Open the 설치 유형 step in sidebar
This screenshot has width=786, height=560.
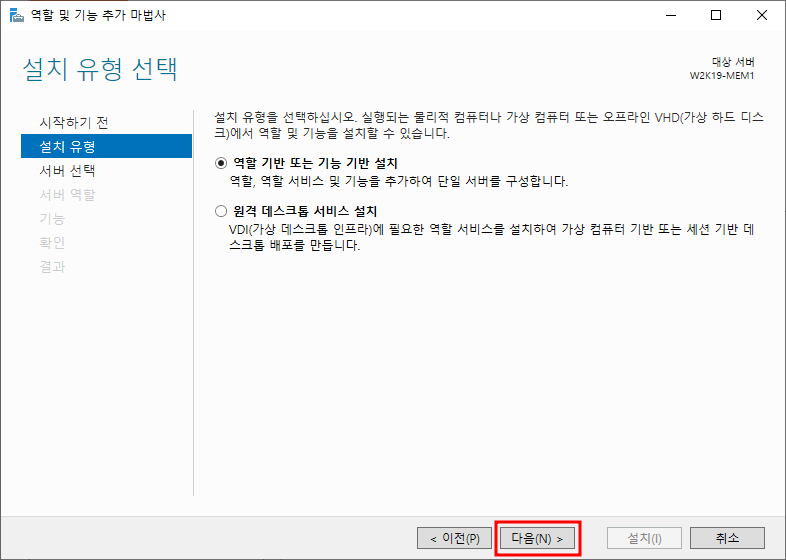coord(106,146)
